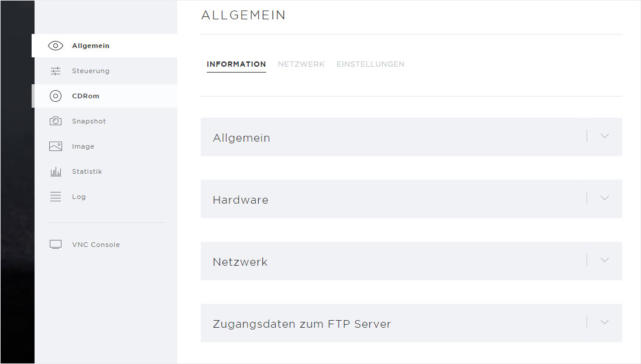Click the sliders icon for Steuerung
The width and height of the screenshot is (641, 364).
click(56, 71)
